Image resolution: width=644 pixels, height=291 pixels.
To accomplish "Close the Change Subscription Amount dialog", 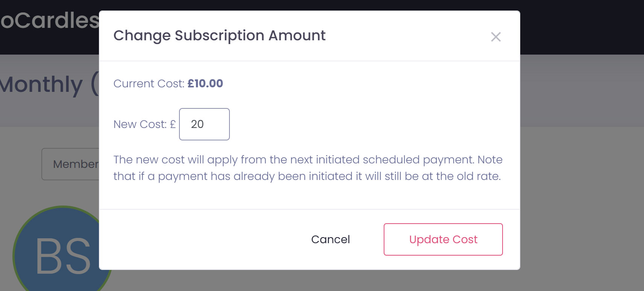I will click(x=496, y=37).
